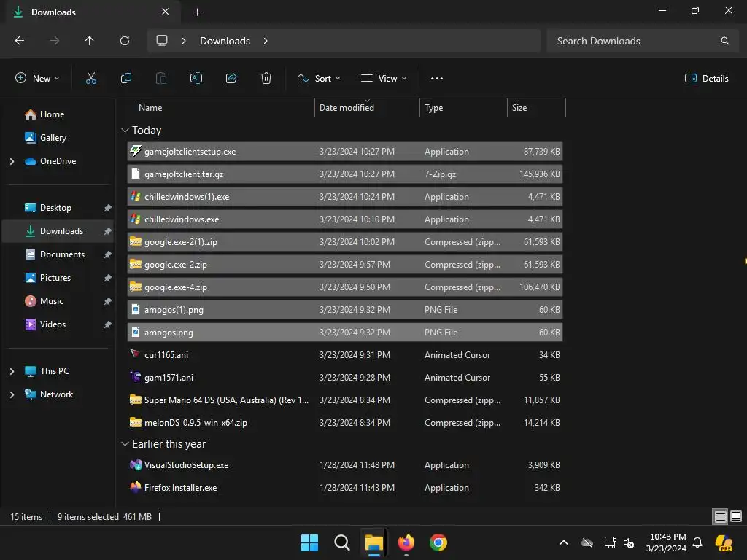747x560 pixels.
Task: Select gamejoltclient.tar.gz file
Action: coord(345,174)
